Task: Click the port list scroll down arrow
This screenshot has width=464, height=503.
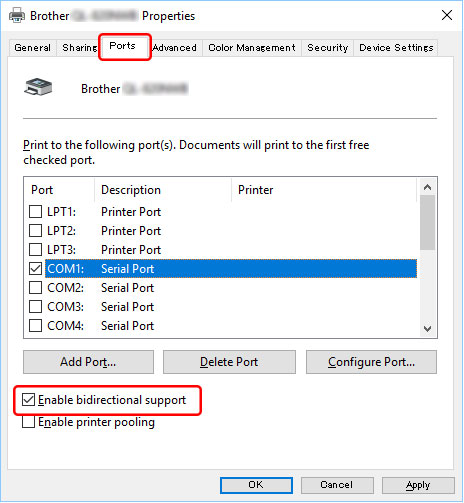Action: click(x=427, y=328)
